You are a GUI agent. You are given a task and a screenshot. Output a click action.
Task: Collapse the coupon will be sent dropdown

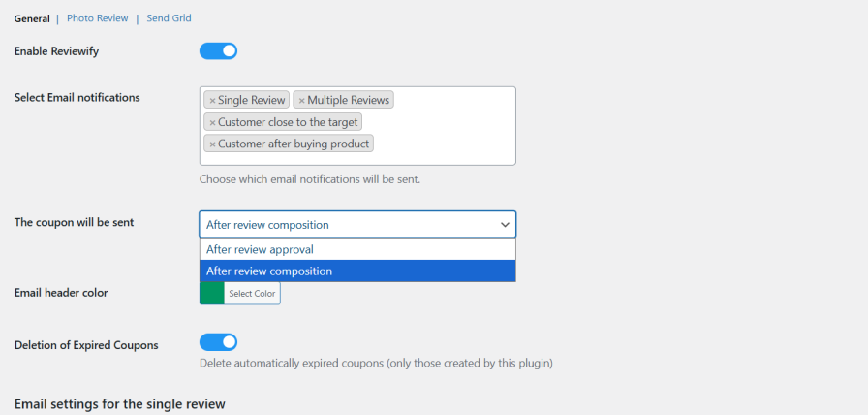pos(357,225)
